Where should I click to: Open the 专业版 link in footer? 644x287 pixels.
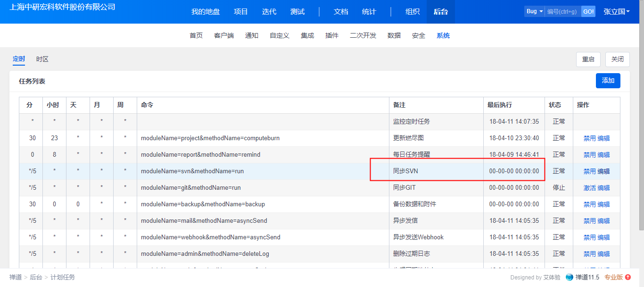[x=613, y=278]
